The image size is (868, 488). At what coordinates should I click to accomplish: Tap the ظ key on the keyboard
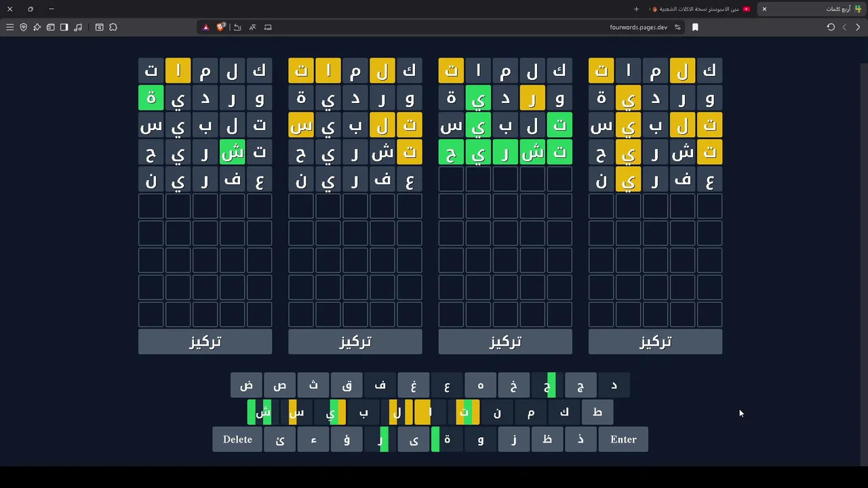coord(547,439)
